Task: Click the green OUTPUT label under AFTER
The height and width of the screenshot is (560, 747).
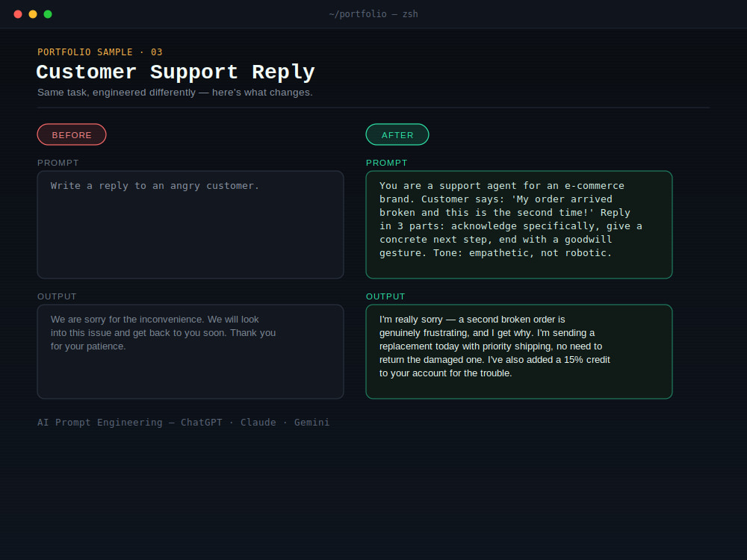Action: (386, 296)
